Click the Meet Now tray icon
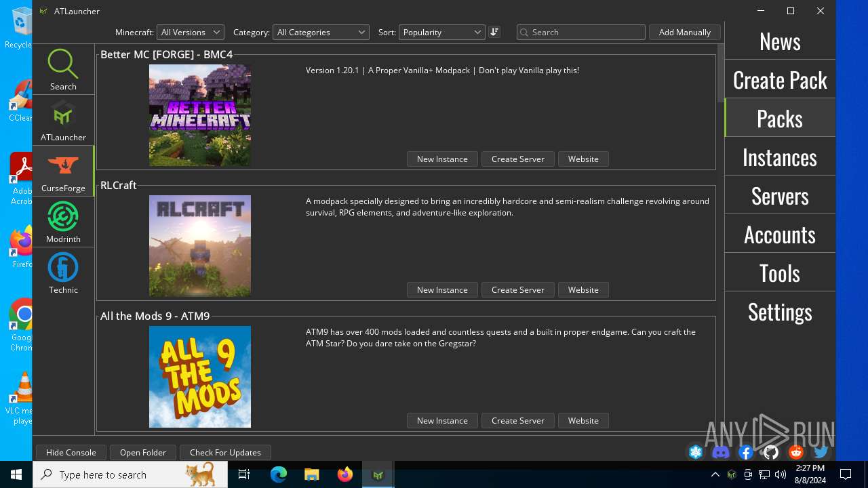Image resolution: width=868 pixels, height=488 pixels. [x=747, y=474]
